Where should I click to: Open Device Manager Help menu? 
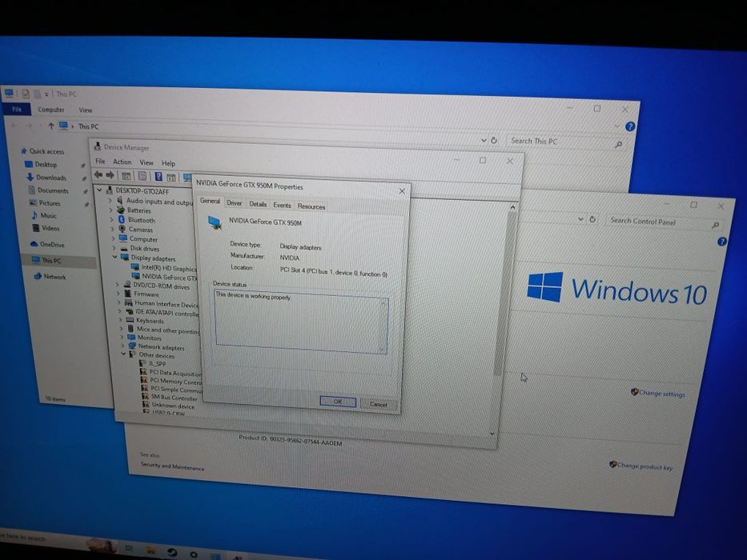(168, 163)
